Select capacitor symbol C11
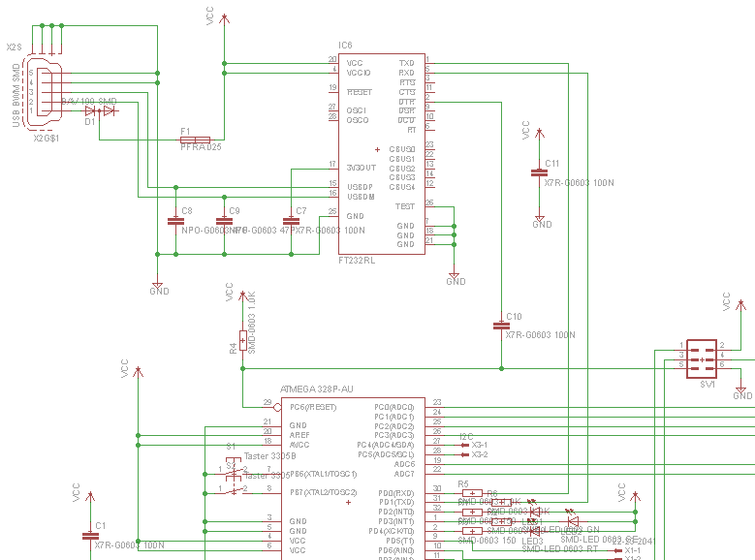The height and width of the screenshot is (560, 755). tap(539, 173)
